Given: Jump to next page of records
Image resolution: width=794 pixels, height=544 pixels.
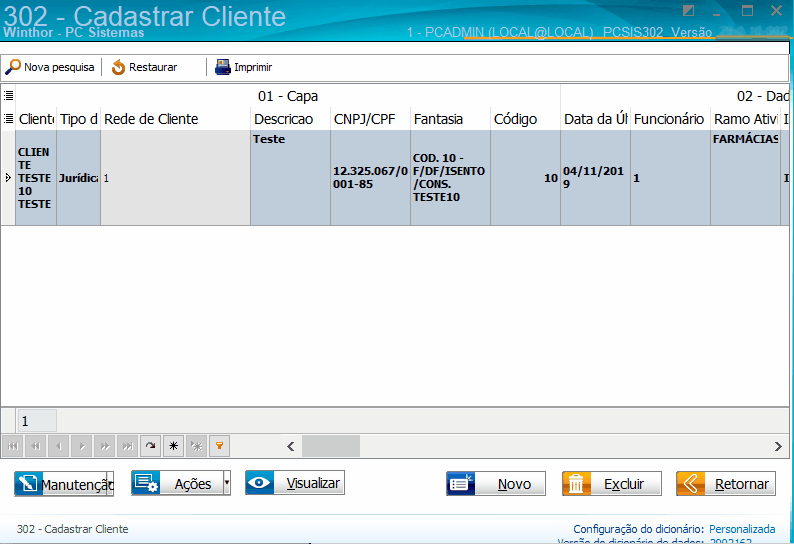Looking at the screenshot, I should tap(105, 446).
